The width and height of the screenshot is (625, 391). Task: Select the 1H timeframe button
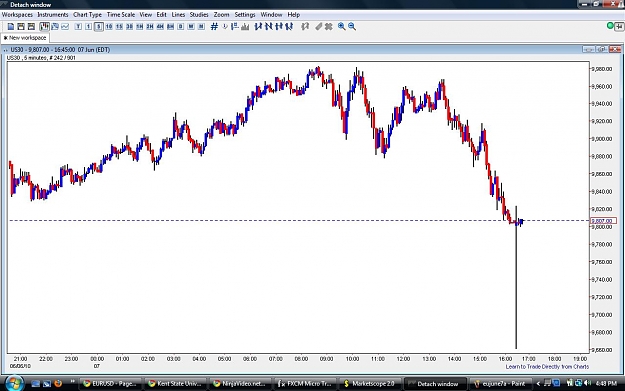140,27
